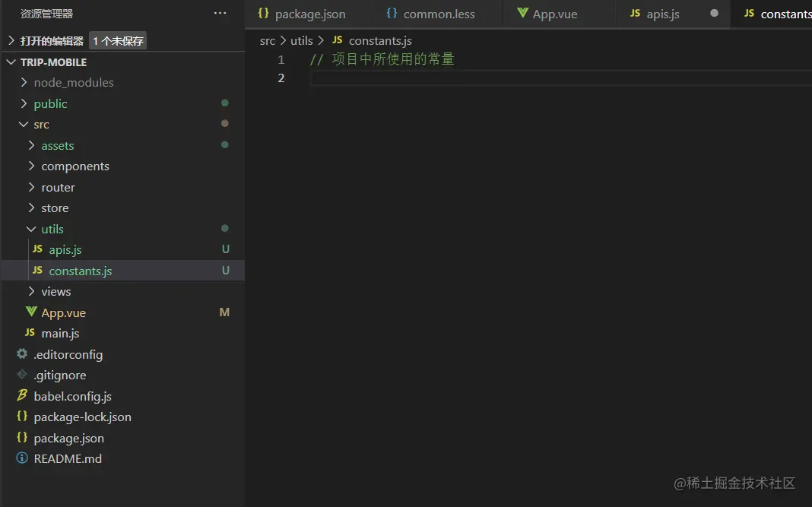Expand the node_modules folder
Image resolution: width=812 pixels, height=507 pixels.
point(24,82)
